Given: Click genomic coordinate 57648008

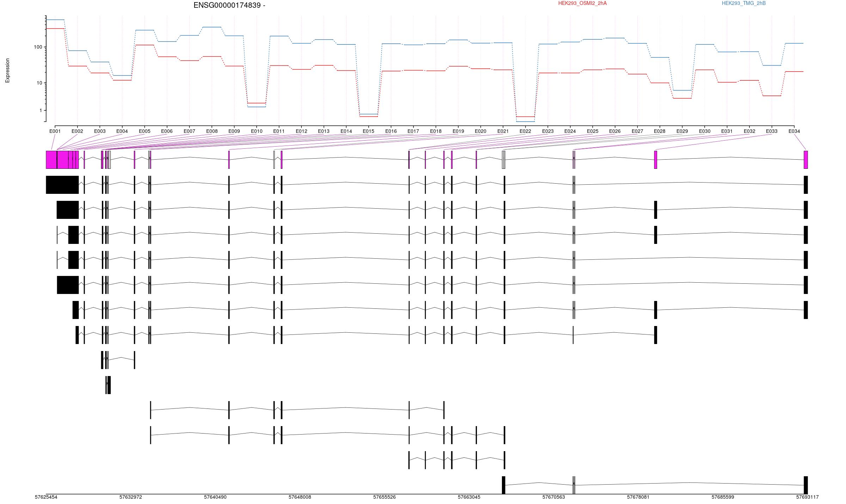Looking at the screenshot, I should (x=300, y=497).
